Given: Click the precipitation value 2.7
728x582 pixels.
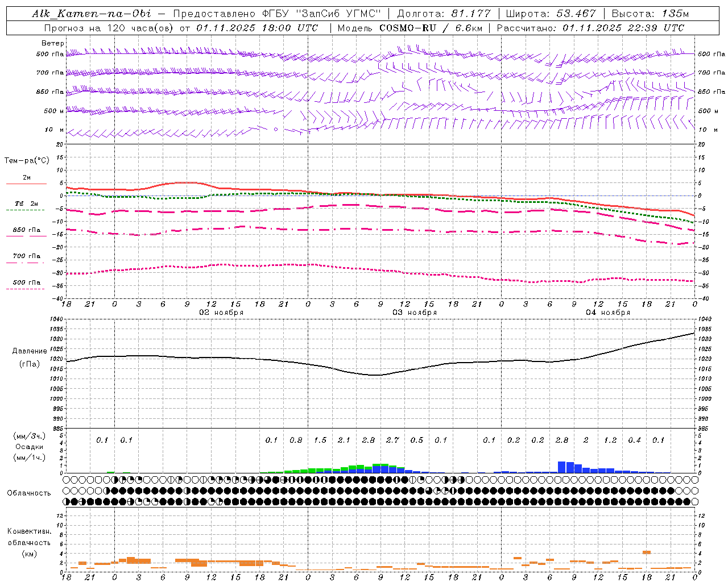Looking at the screenshot, I should (392, 440).
